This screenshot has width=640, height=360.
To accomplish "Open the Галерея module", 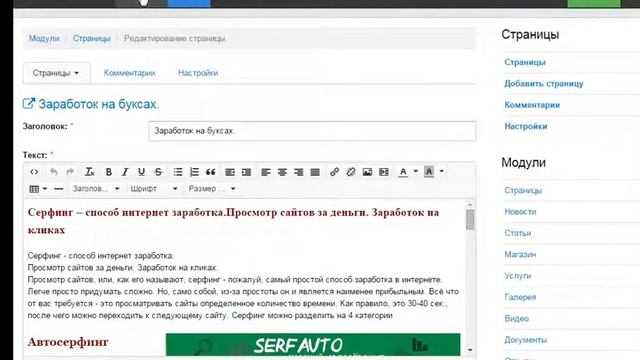I will click(520, 297).
